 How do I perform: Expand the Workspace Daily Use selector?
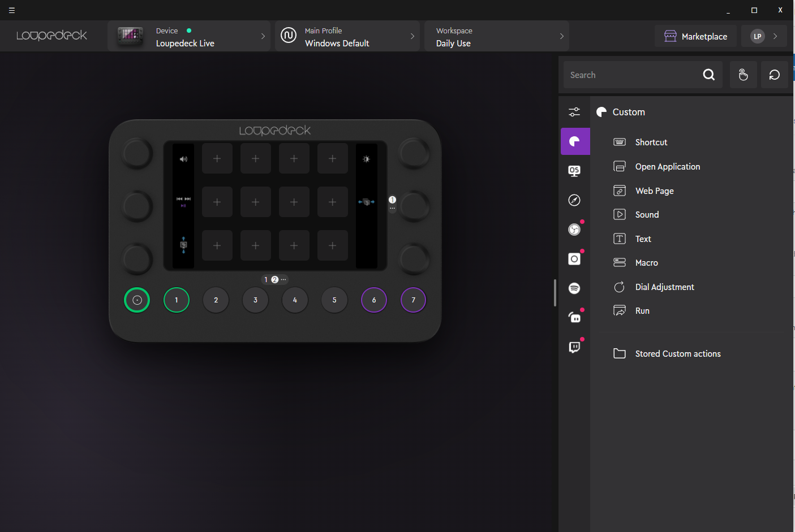pos(497,36)
